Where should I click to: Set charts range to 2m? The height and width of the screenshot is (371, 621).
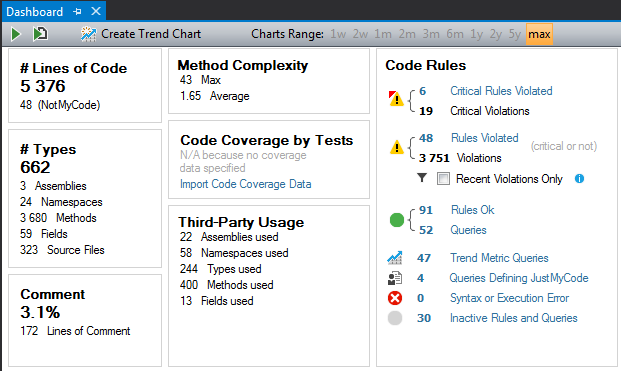[x=407, y=34]
